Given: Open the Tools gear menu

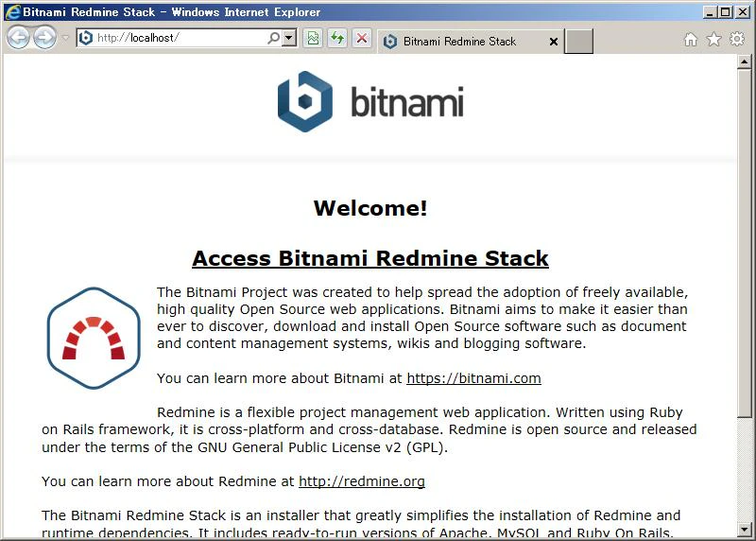Looking at the screenshot, I should 737,39.
